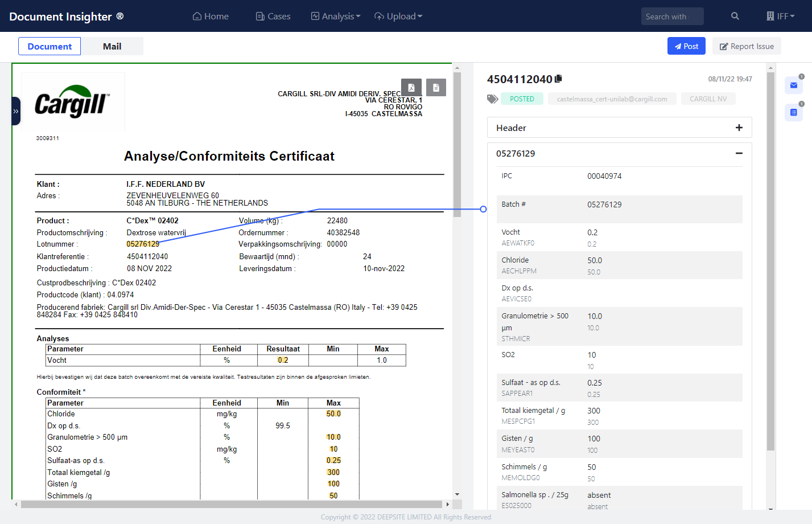Copy document number 4504112040 with copy icon
812x524 pixels.
point(558,79)
